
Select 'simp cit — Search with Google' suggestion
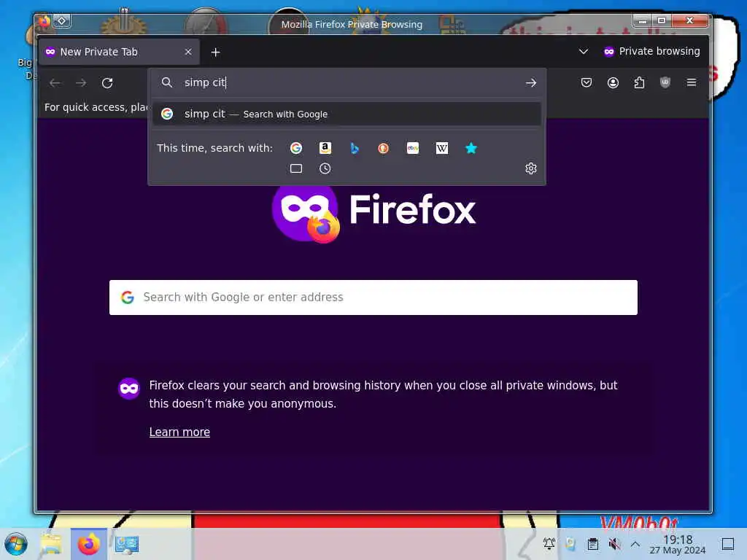pos(347,114)
